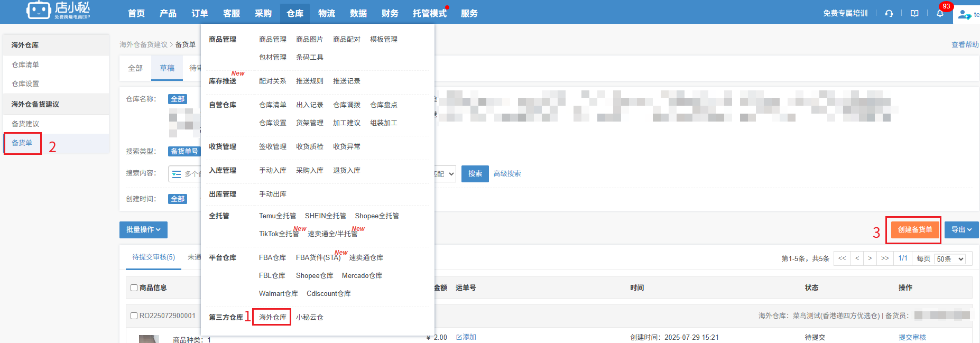Select 备货单 in the left sidebar
This screenshot has width=980, height=343.
pos(22,143)
